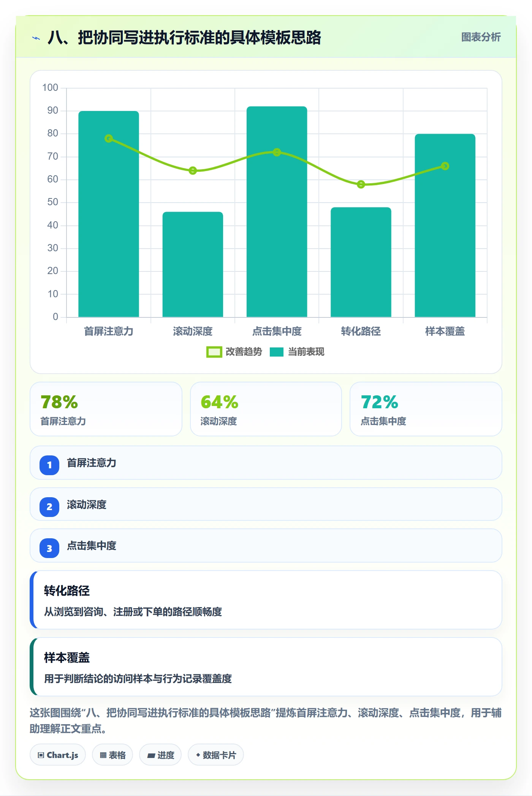The image size is (532, 796).
Task: Click the trend line point above 滚动深度
Action: click(x=193, y=171)
